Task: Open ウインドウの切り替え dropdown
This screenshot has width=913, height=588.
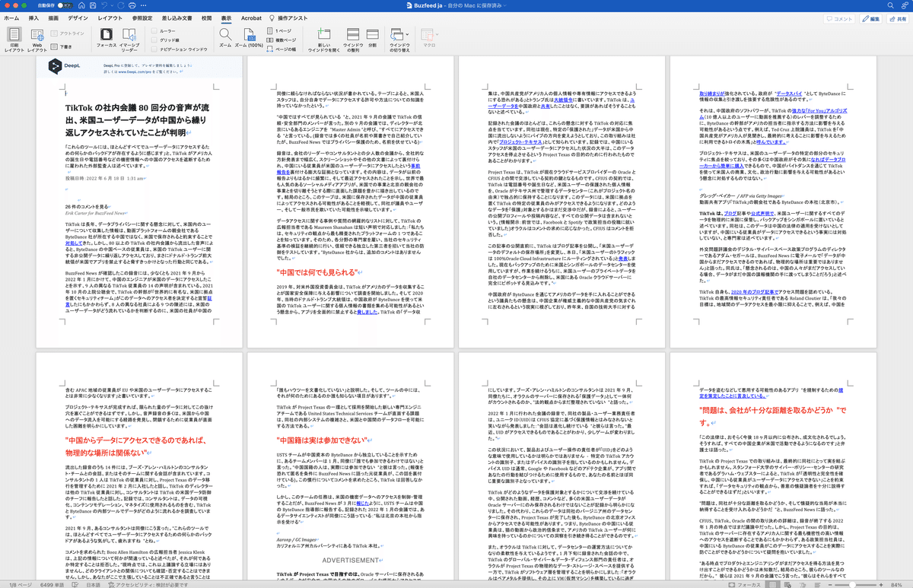Action: 399,40
